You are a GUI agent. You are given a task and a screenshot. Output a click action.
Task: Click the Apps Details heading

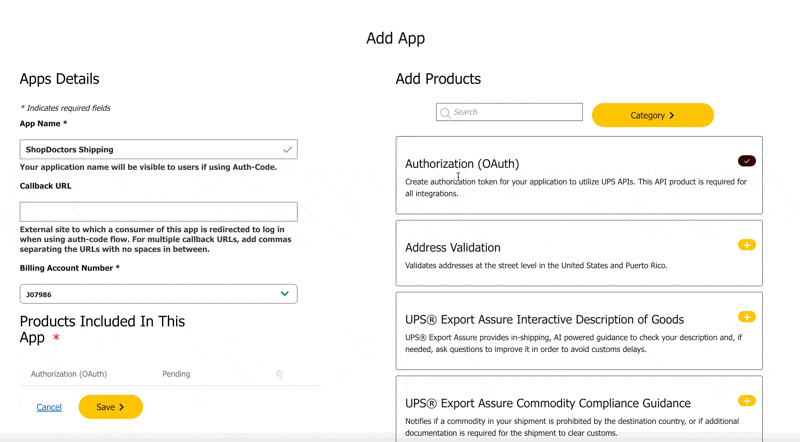[x=59, y=79]
